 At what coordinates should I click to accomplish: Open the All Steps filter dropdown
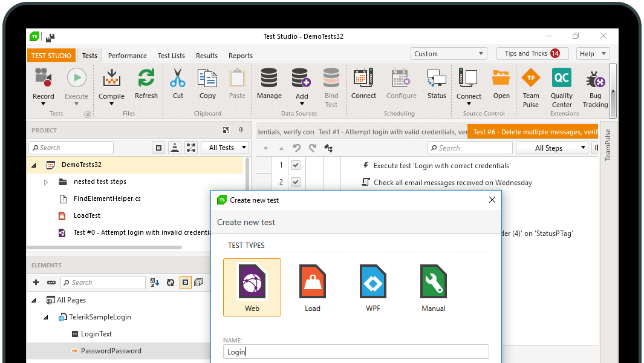[x=552, y=148]
